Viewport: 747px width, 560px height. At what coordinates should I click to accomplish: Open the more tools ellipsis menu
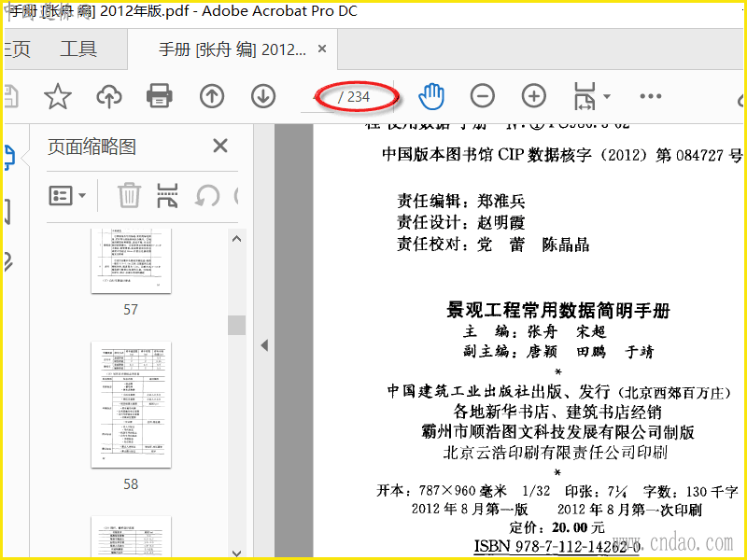click(651, 96)
